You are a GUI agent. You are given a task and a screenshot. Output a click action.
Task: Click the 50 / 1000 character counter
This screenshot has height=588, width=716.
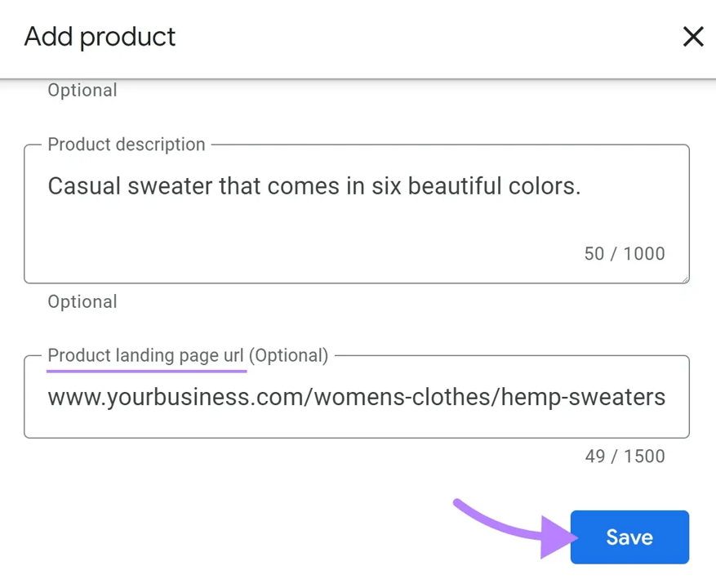(625, 253)
